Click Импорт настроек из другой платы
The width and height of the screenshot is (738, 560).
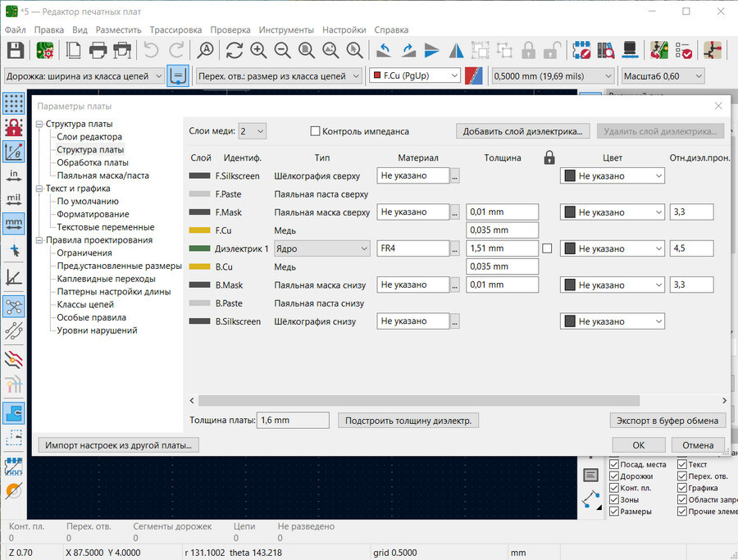pos(118,444)
